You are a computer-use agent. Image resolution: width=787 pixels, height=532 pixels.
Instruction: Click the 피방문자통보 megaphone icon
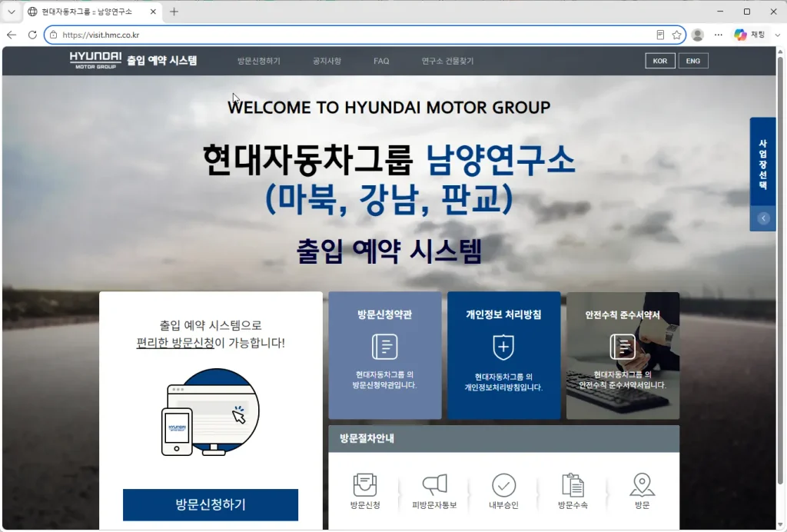point(435,484)
